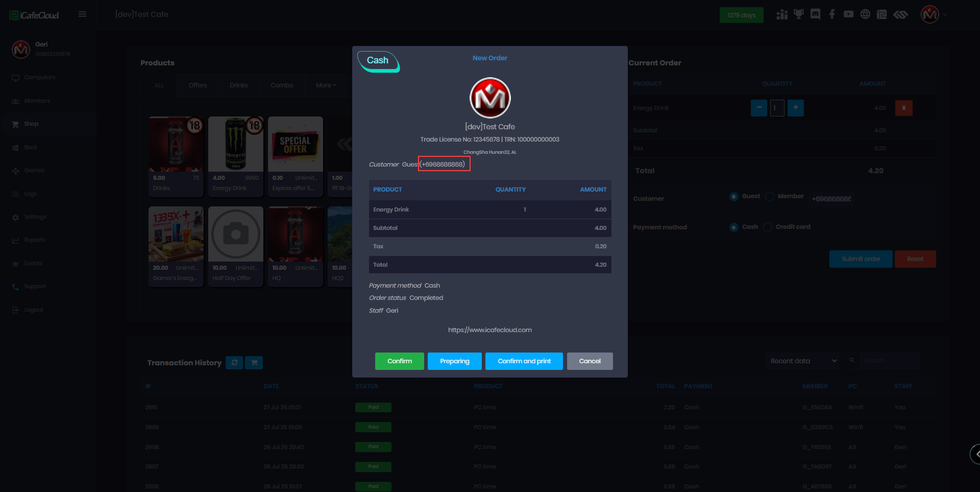Select the Guest customer radio button
This screenshot has width=980, height=492.
[734, 197]
